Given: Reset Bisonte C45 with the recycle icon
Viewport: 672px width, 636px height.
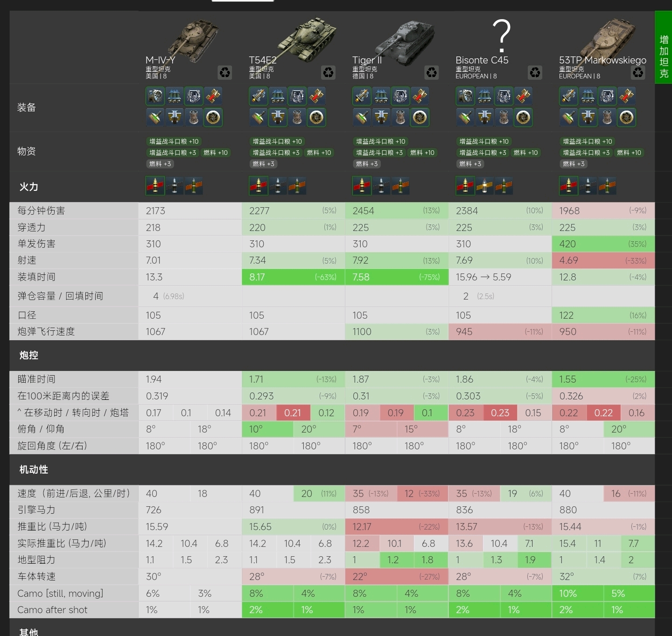Looking at the screenshot, I should click(535, 72).
